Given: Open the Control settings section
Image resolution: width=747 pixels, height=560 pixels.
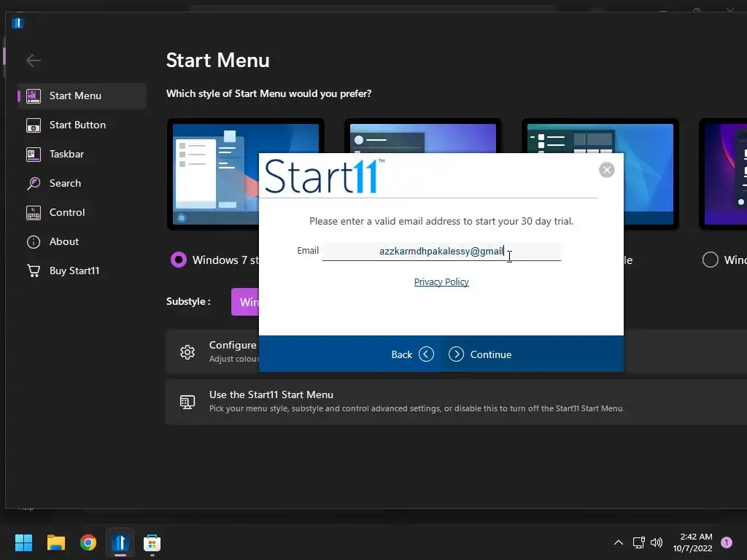Looking at the screenshot, I should [82, 213].
